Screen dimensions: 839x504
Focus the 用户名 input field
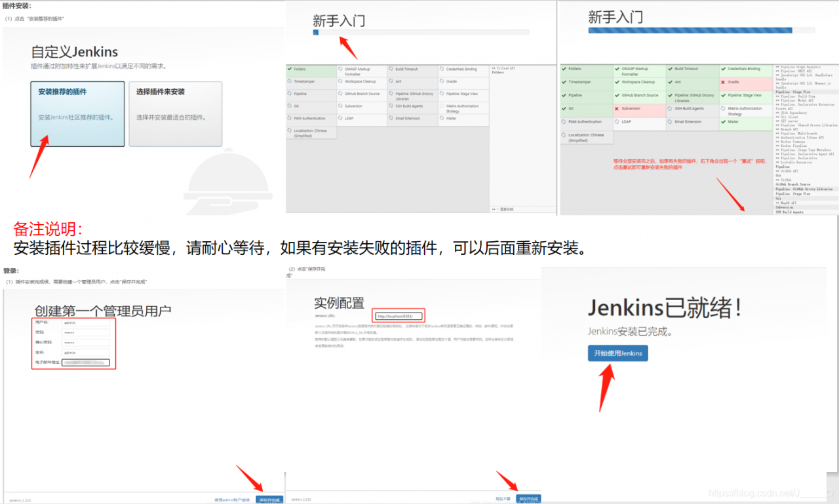click(x=86, y=322)
